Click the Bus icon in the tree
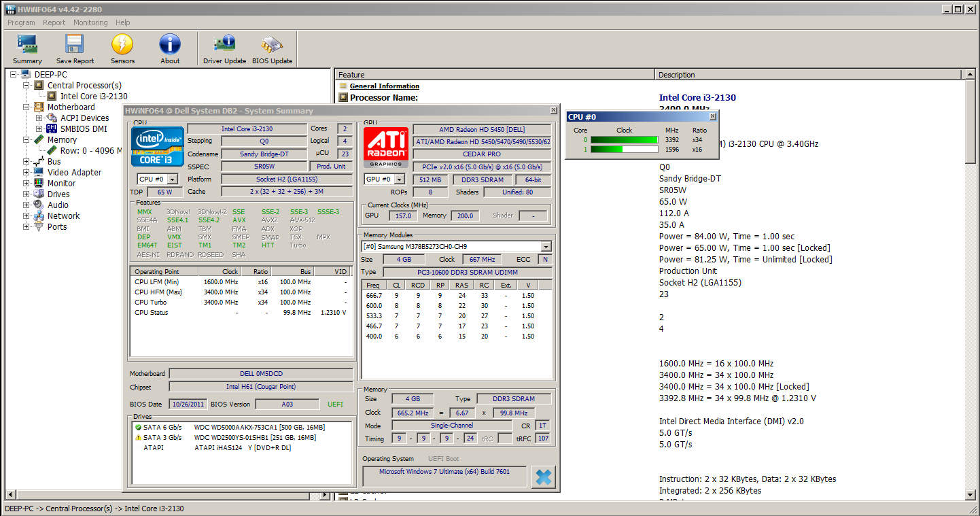The height and width of the screenshot is (516, 980). (x=39, y=162)
